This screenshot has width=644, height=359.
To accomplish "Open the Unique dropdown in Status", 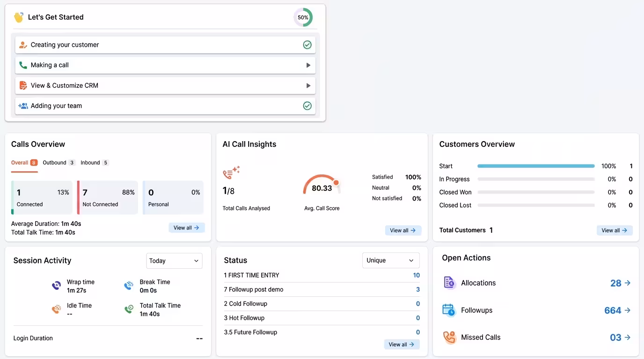I will (391, 260).
